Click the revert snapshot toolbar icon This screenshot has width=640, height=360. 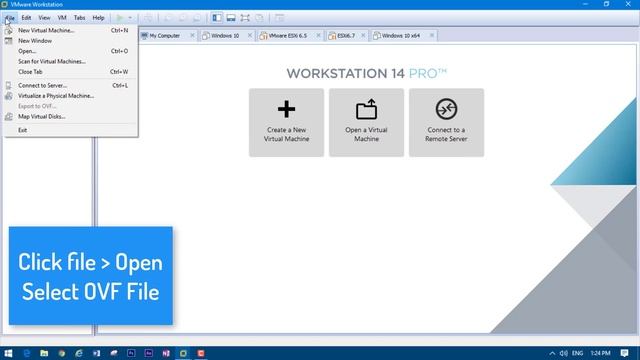point(182,18)
